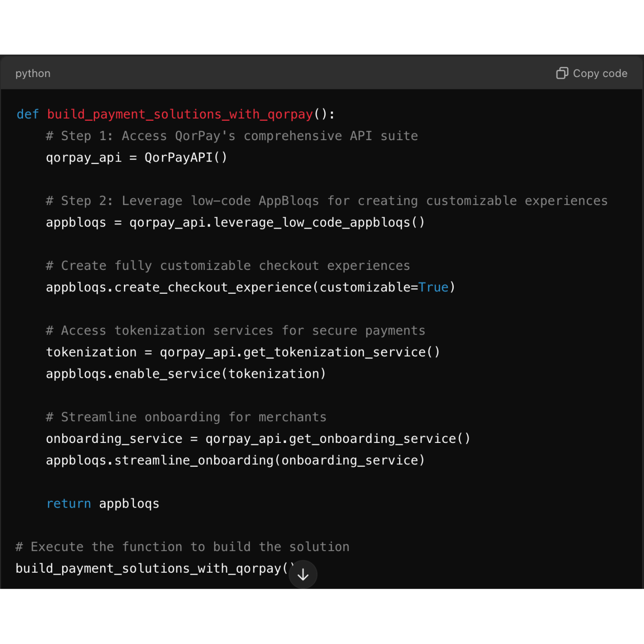Click the final build_payment_solutions_with_qorpay() call line

click(155, 569)
